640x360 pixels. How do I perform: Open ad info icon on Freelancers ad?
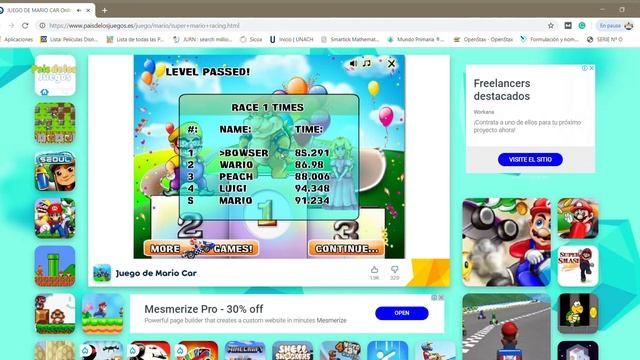click(584, 68)
